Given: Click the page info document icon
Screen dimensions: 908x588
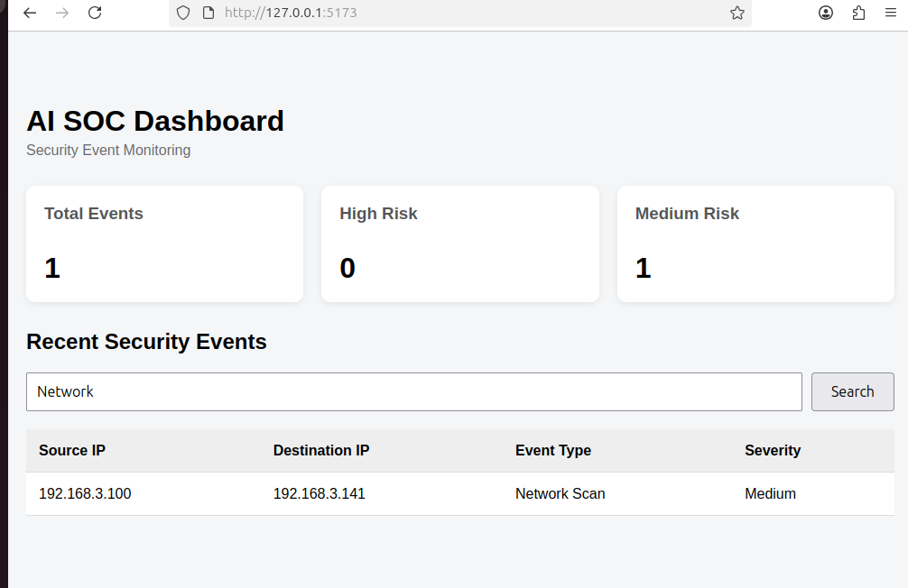Looking at the screenshot, I should 208,13.
